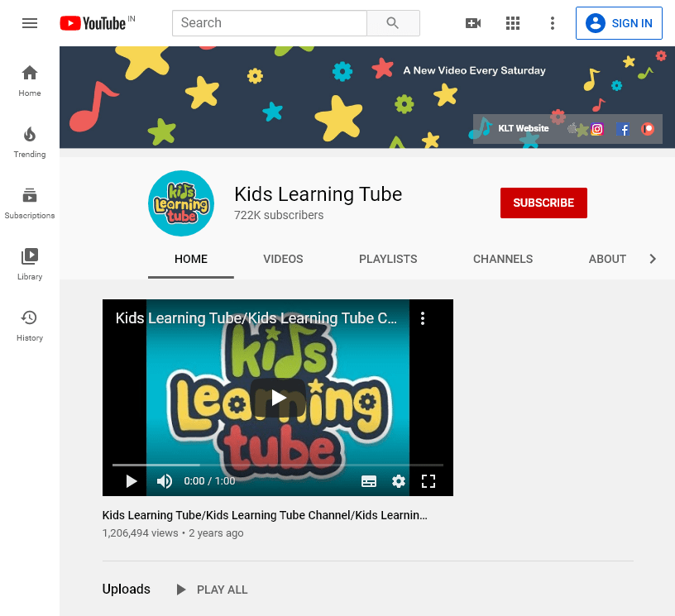Toggle subtitles in the video player
This screenshot has height=616, width=675.
pos(369,481)
